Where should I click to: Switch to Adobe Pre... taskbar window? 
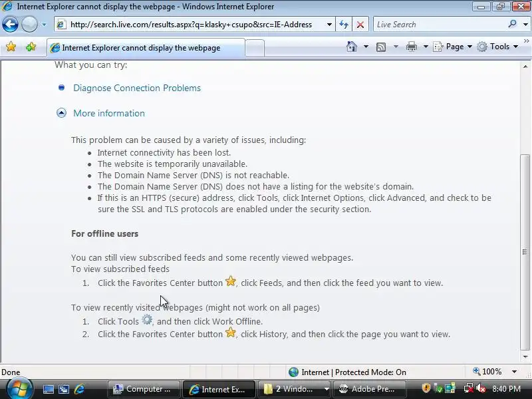pos(369,389)
